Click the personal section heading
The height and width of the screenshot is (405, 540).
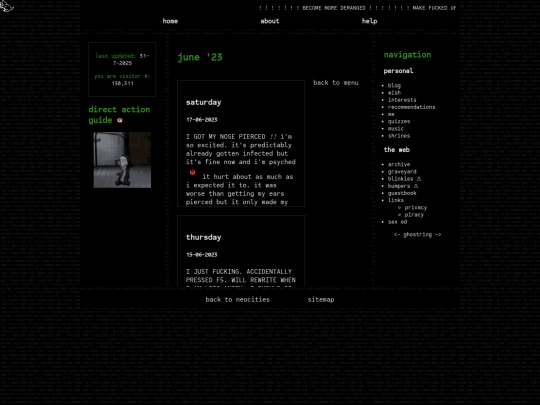coord(398,71)
